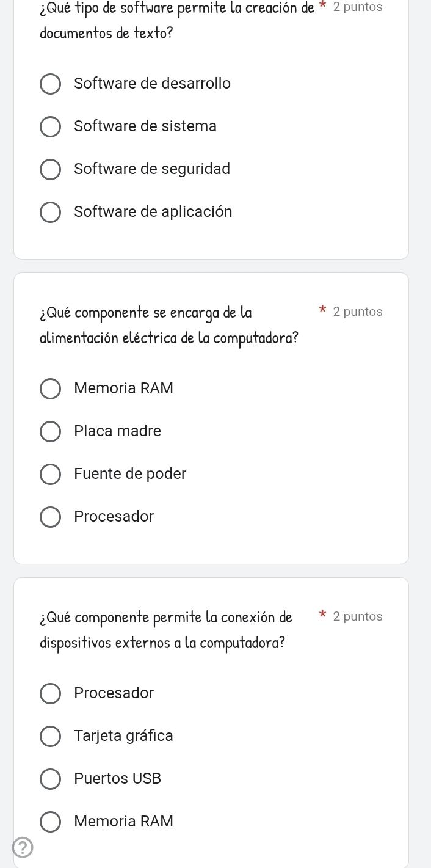Click the card containing the USB question
Viewport: 431px width, 868px height.
(211, 721)
